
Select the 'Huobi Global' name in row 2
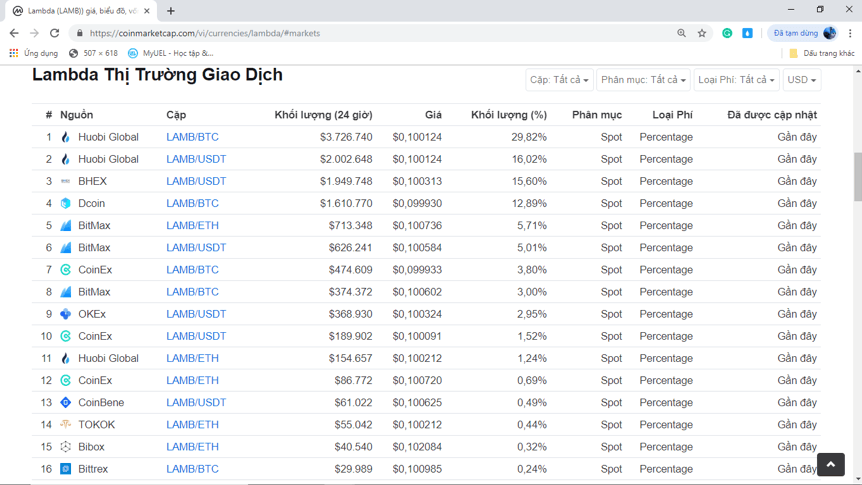tap(108, 159)
